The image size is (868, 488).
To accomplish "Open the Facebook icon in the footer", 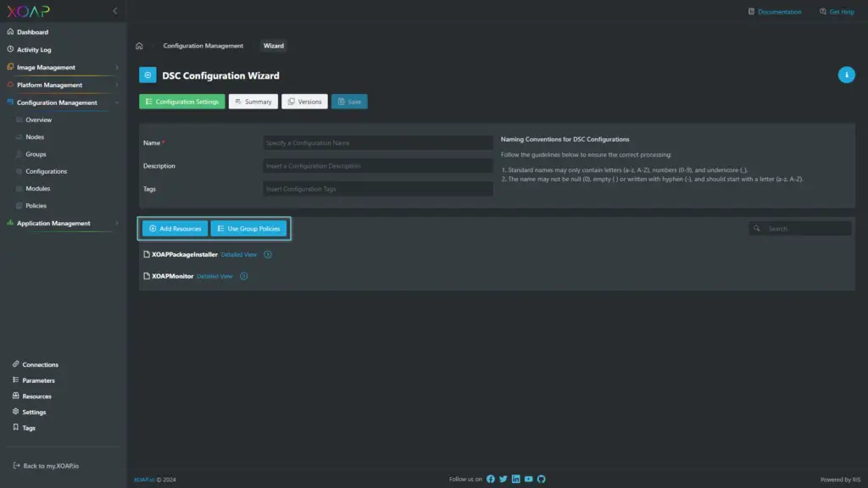I will point(491,480).
